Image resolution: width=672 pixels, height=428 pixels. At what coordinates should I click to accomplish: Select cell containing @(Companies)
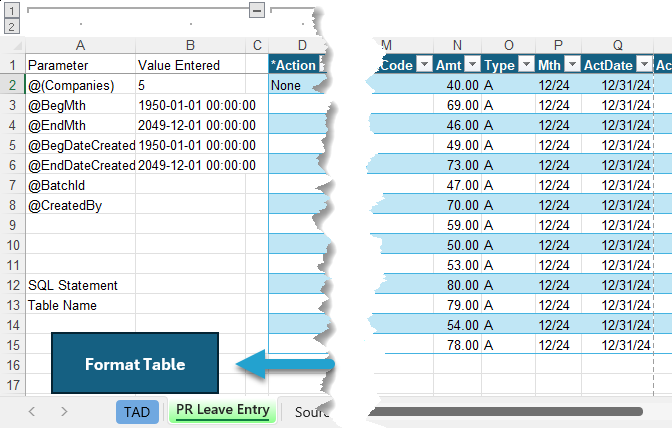pos(81,85)
